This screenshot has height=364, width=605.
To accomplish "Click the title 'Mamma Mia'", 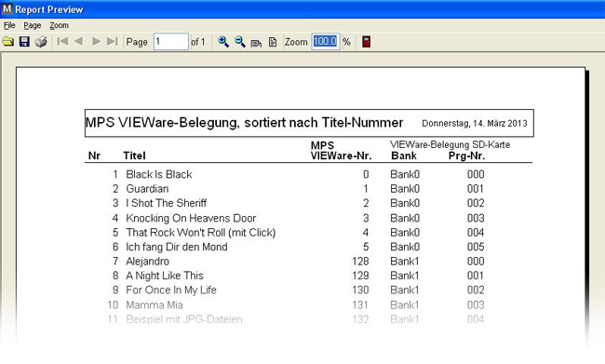I will pos(155,305).
